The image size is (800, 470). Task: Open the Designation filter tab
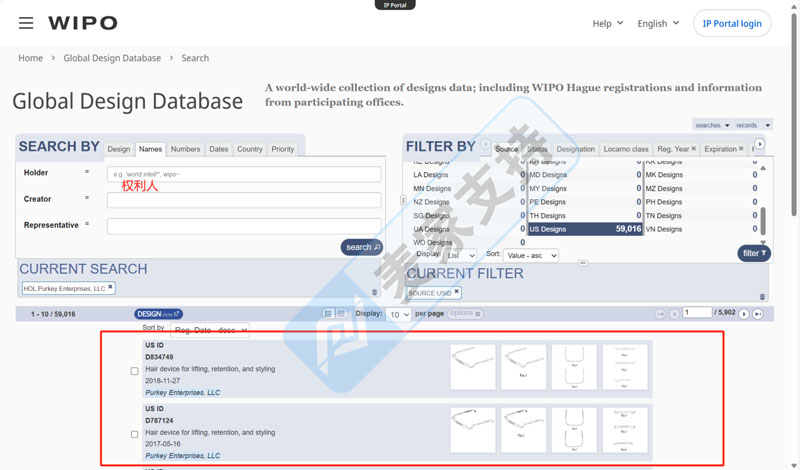point(576,149)
